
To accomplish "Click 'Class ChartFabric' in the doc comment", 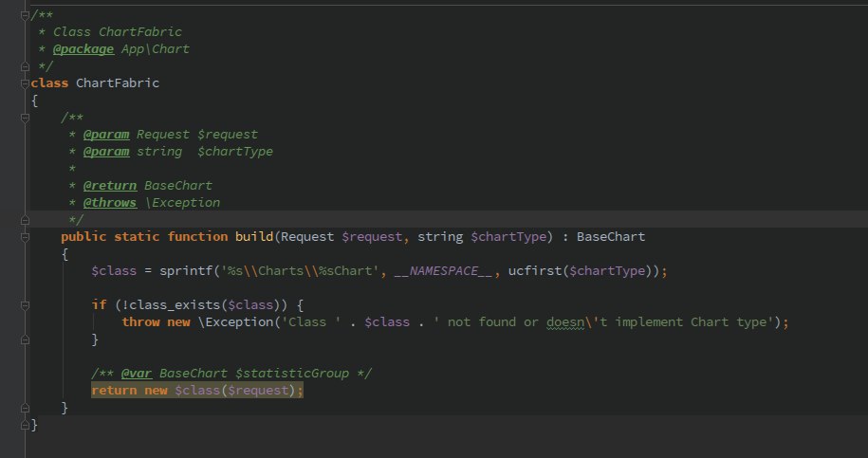I will coord(118,32).
